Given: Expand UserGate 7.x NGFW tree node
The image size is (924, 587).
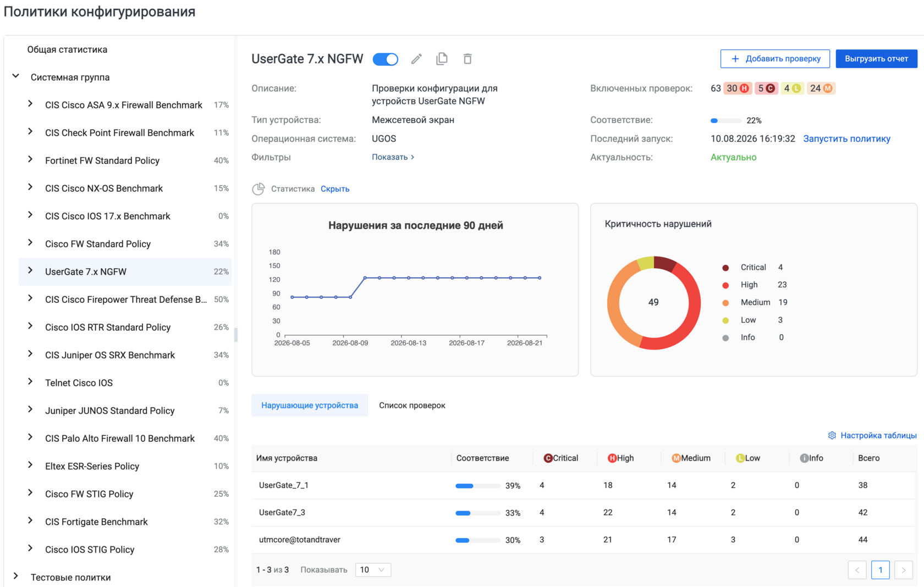Looking at the screenshot, I should pyautogui.click(x=30, y=271).
